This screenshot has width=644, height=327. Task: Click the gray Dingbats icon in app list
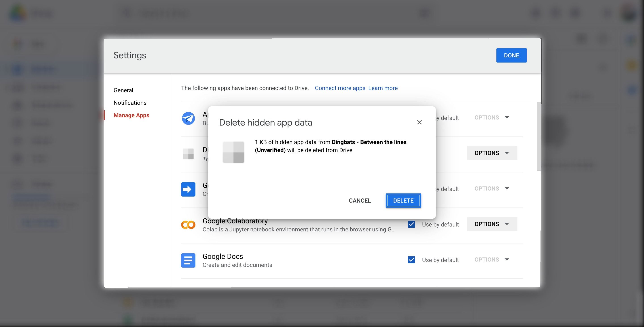pyautogui.click(x=188, y=154)
